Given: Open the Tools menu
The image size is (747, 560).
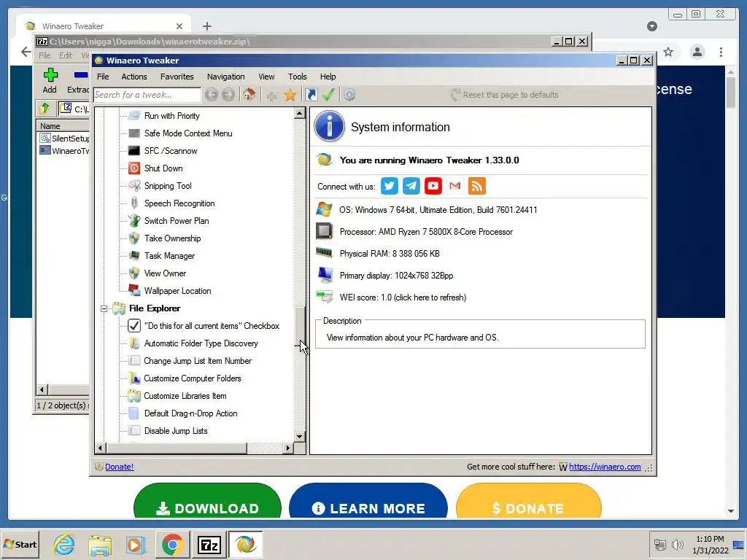Looking at the screenshot, I should click(298, 77).
